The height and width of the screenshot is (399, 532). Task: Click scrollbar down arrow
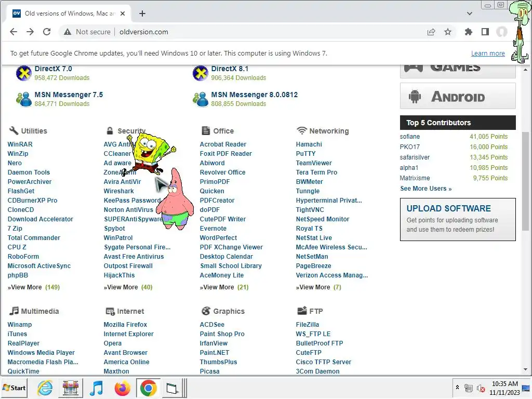tap(525, 369)
